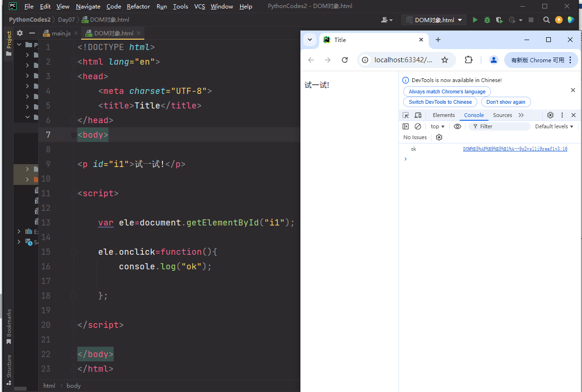Open Chrome profile avatar icon
The image size is (582, 392).
tap(494, 60)
